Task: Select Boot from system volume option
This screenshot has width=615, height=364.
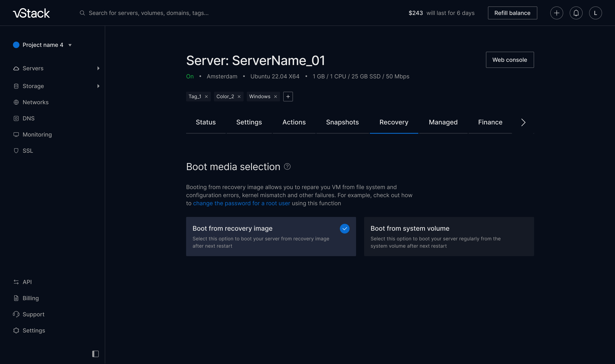Action: tap(449, 237)
